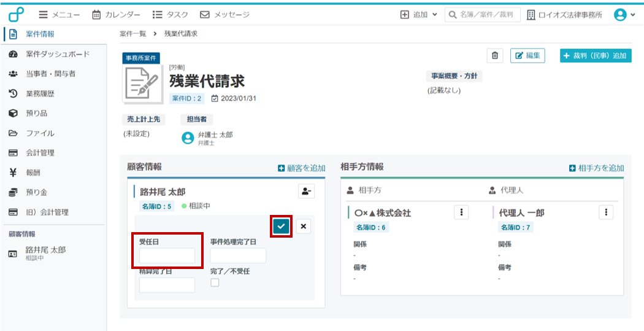Confirm dates with the checkmark button
This screenshot has height=331, width=644.
[x=281, y=226]
